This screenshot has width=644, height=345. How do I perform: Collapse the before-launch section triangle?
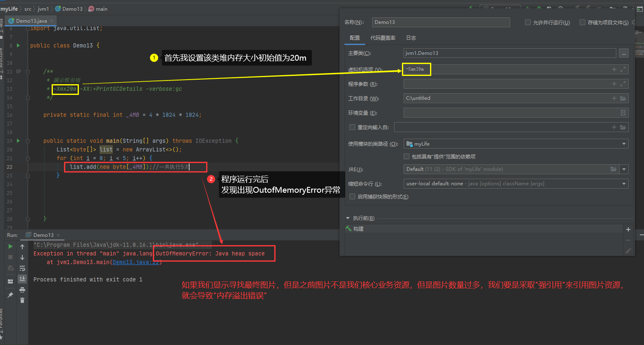[348, 218]
